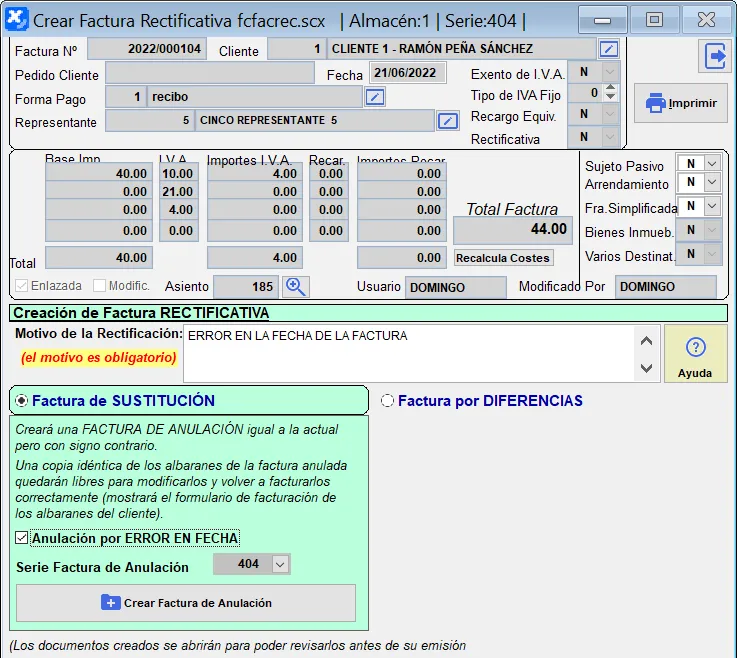Click the magnifier icon next to Asiento
This screenshot has height=658, width=737.
coord(296,286)
